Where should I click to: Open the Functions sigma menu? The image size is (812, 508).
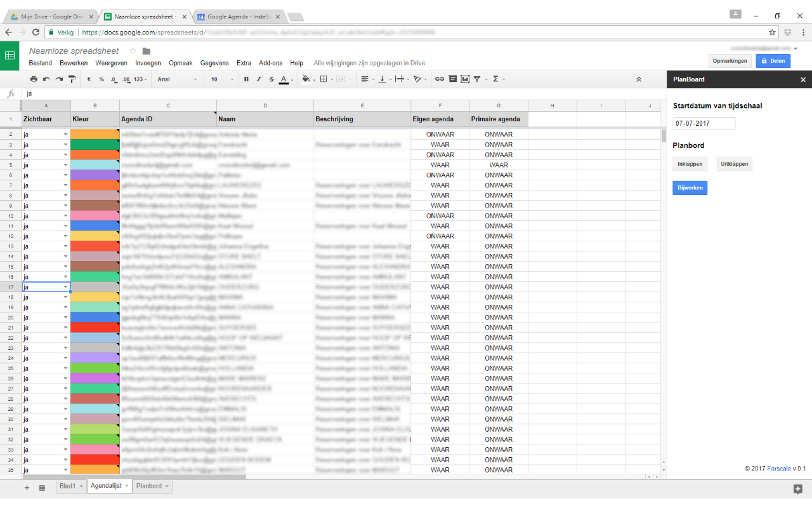[498, 79]
